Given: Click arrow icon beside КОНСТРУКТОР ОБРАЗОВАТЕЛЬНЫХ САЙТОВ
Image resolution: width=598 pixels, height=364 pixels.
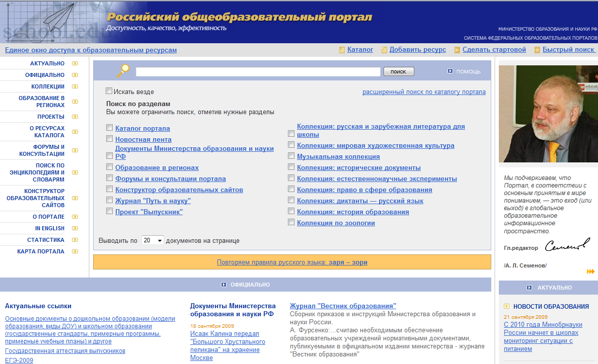Looking at the screenshot, I should point(75,198).
